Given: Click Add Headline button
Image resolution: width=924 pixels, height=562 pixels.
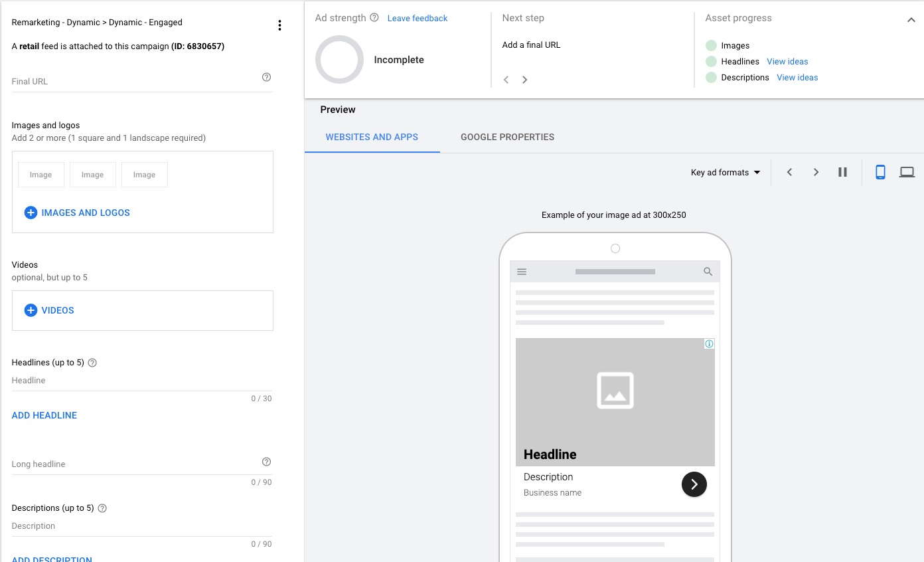Looking at the screenshot, I should 44,415.
